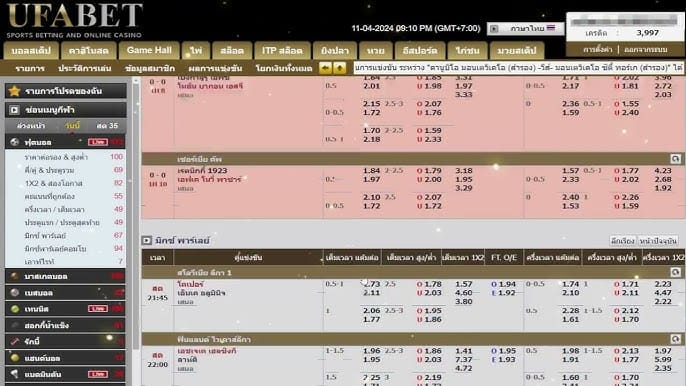Viewport: 686px width, 386px height.
Task: Click the badminton shuttlecock icon in sidebar
Action: tap(14, 374)
